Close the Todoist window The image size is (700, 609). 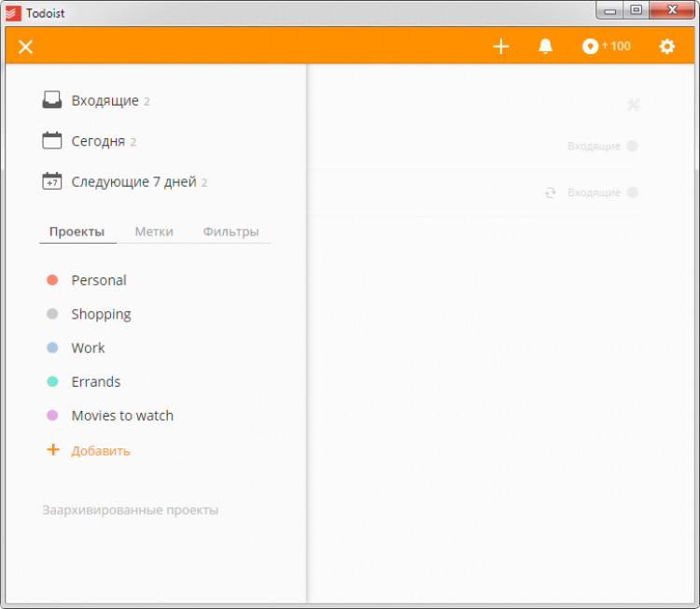coord(672,10)
